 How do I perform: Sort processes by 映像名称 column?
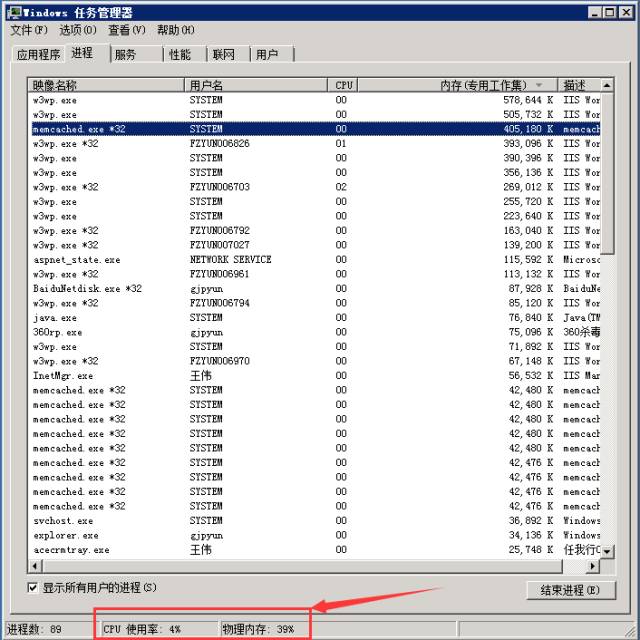105,86
